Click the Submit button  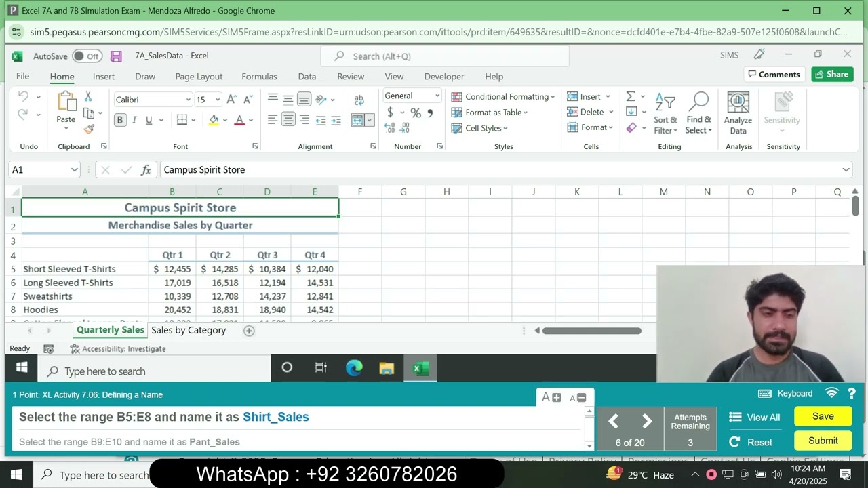pos(823,441)
